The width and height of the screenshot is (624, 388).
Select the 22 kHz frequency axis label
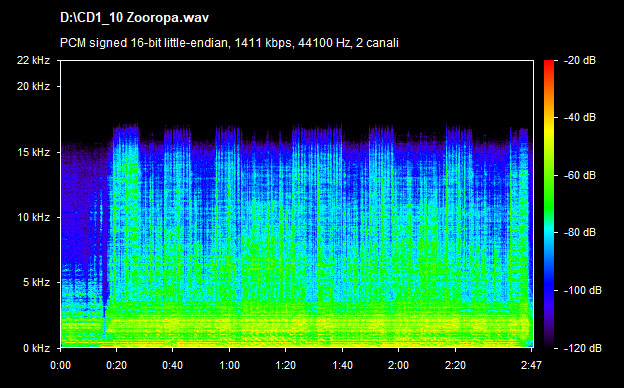(x=33, y=60)
